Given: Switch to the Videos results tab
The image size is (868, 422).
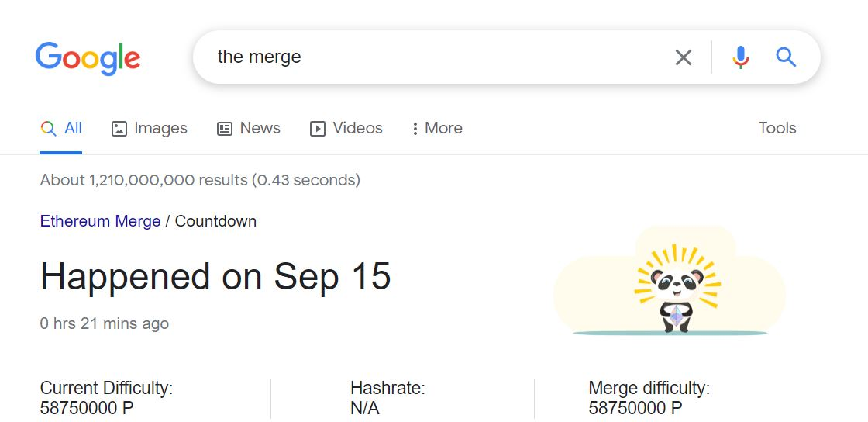Looking at the screenshot, I should 357,128.
